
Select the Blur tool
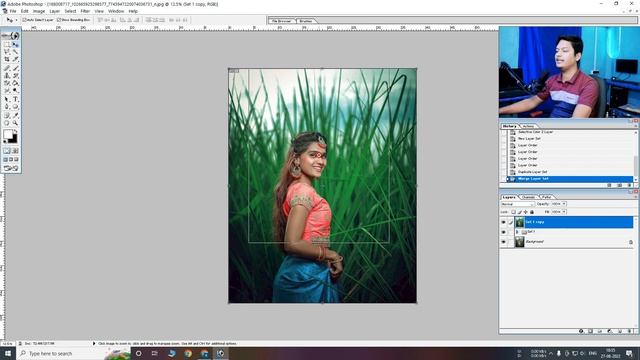pos(7,91)
